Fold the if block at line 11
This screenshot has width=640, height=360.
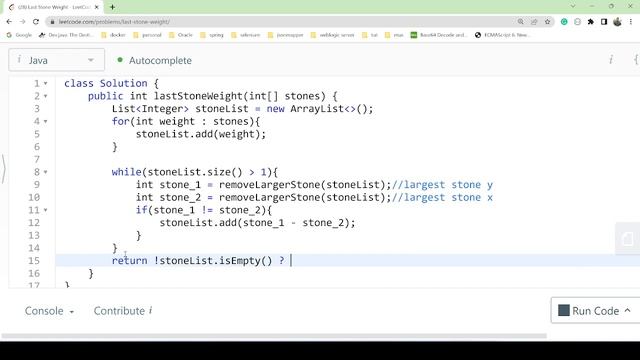45,210
